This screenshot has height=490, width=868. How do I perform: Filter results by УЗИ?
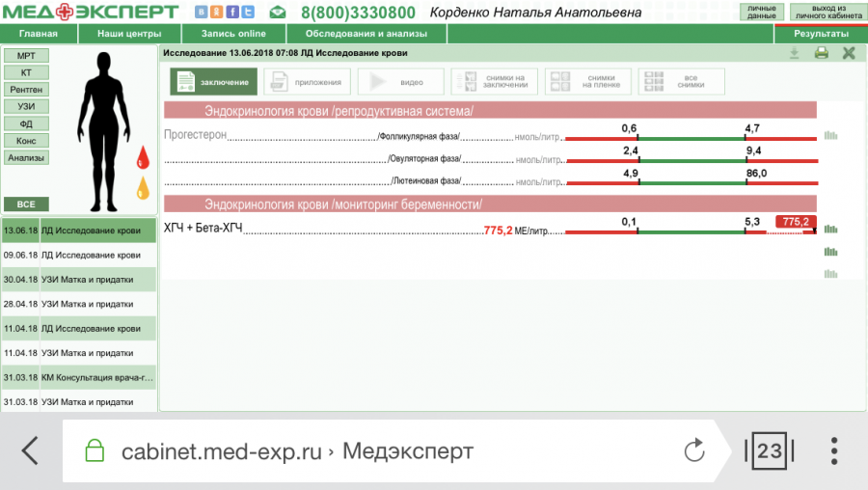pyautogui.click(x=26, y=106)
